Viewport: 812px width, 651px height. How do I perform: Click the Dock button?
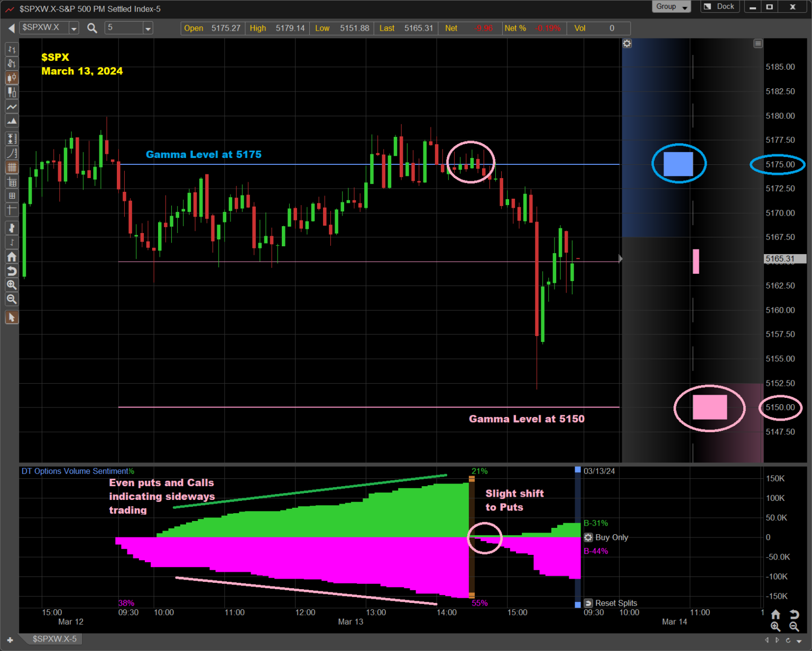(x=721, y=7)
